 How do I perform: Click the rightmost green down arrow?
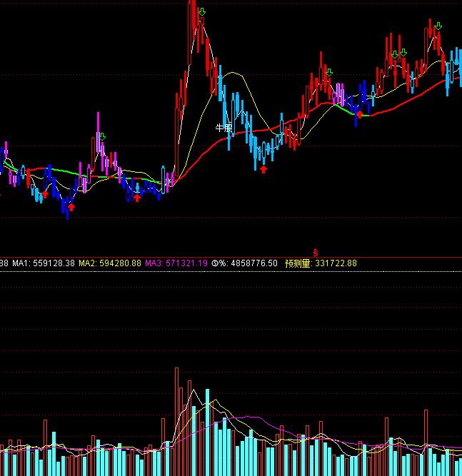(x=438, y=26)
